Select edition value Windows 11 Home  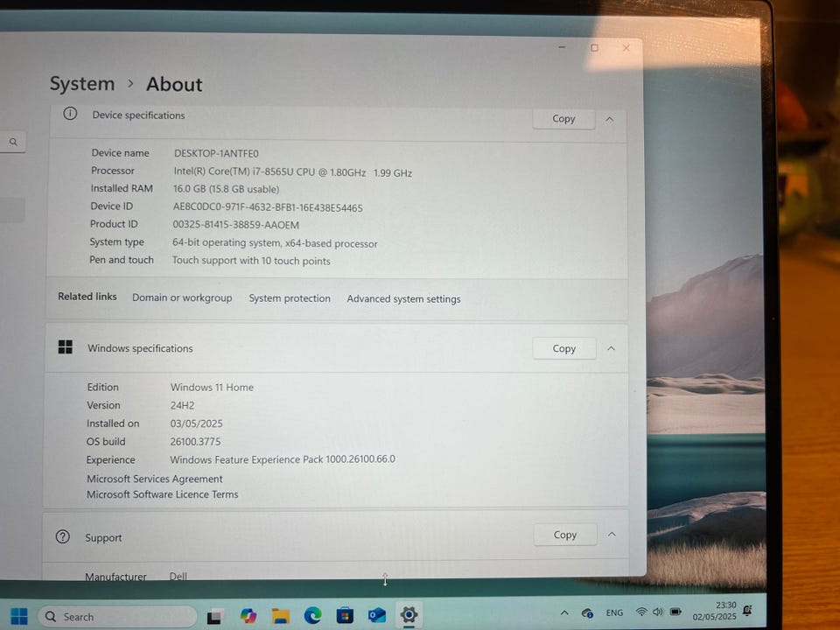point(212,388)
